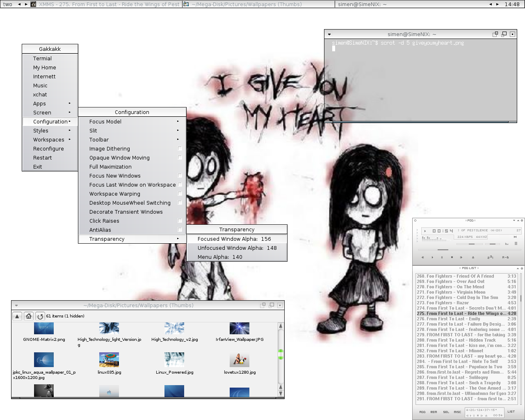Toggle AntiAlias checkbox
Image resolution: width=525 pixels, height=420 pixels.
pyautogui.click(x=180, y=230)
